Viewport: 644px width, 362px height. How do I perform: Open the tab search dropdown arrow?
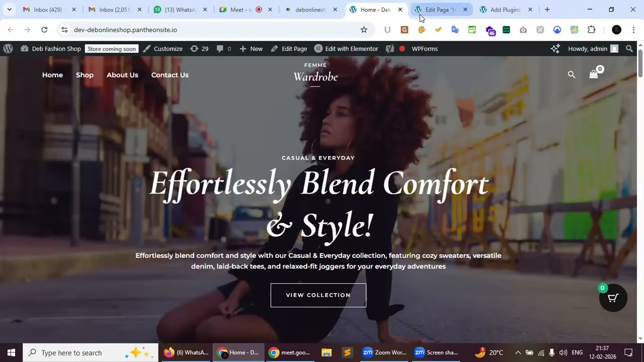9,10
